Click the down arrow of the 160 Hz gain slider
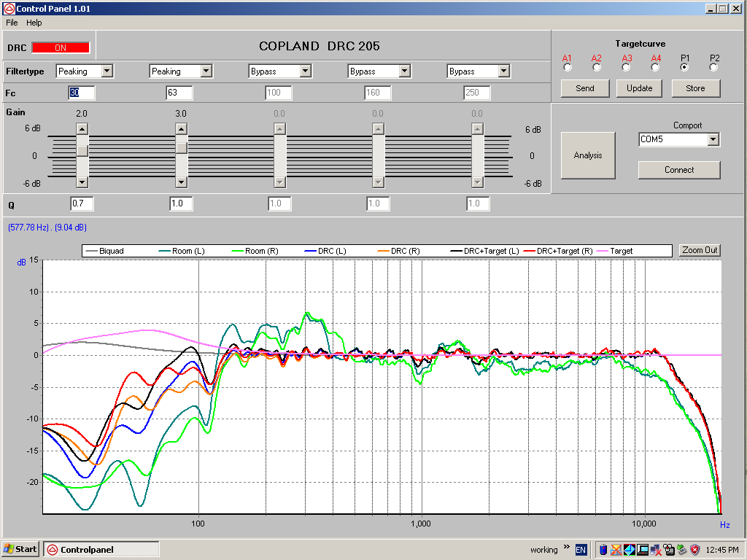The width and height of the screenshot is (747, 560). tap(379, 182)
